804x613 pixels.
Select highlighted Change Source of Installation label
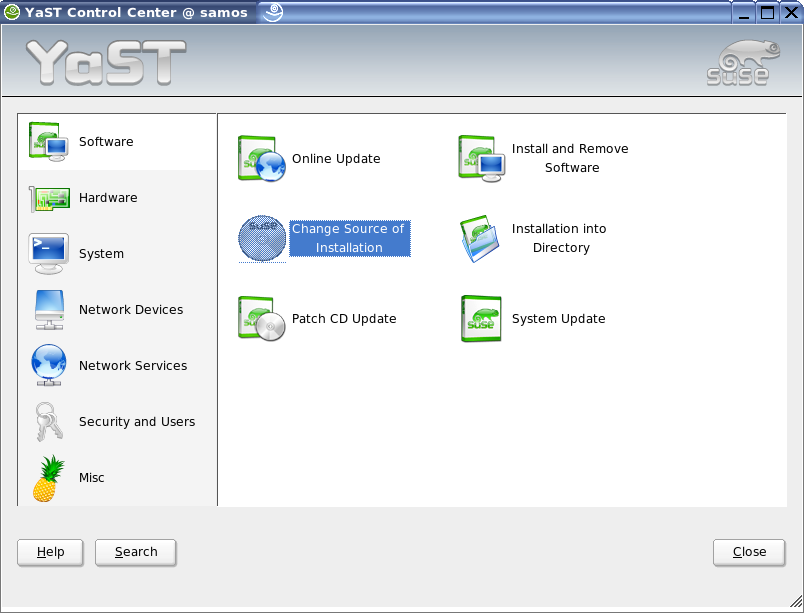coord(350,238)
